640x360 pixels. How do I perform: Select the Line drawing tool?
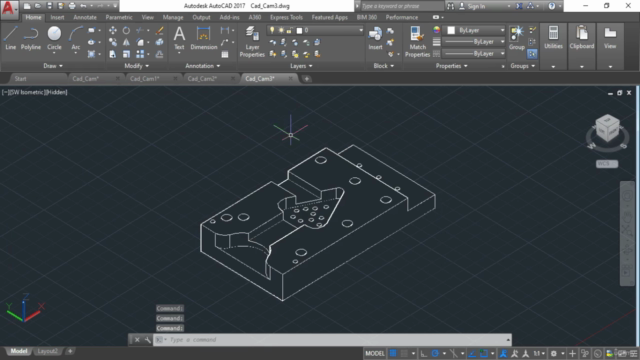10,38
